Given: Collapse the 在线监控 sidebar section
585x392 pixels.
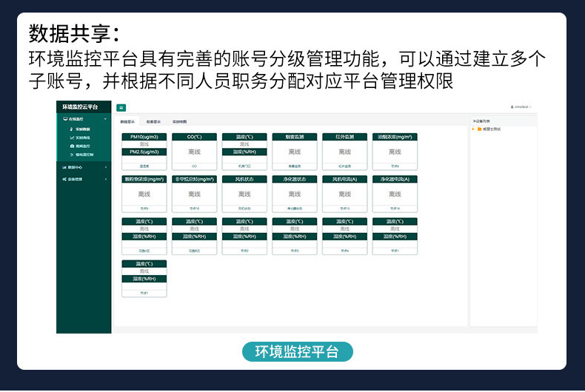Looking at the screenshot, I should [84, 119].
